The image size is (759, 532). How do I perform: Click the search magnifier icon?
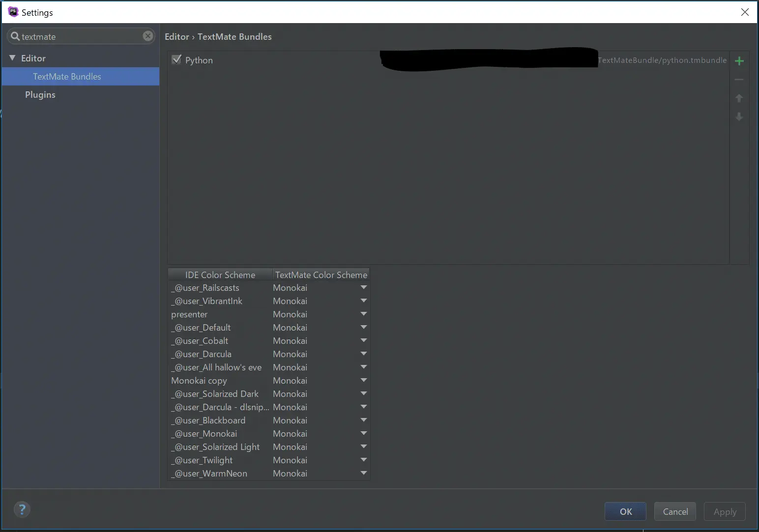(15, 36)
